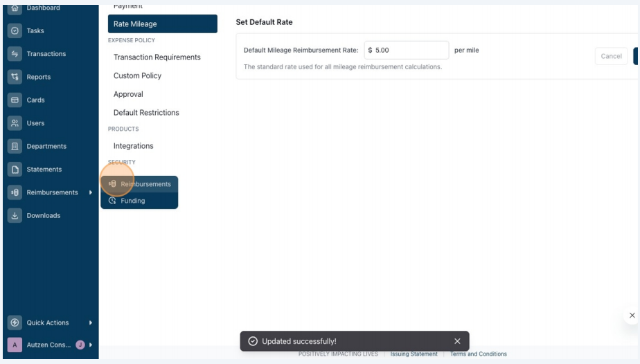
Task: Click the Reimbursements sidebar icon
Action: click(x=15, y=192)
